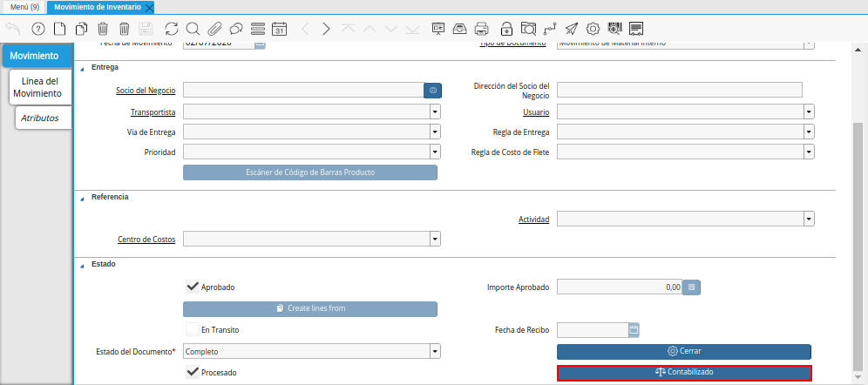
Task: Open the search magnifier in the toolbar
Action: [x=193, y=29]
